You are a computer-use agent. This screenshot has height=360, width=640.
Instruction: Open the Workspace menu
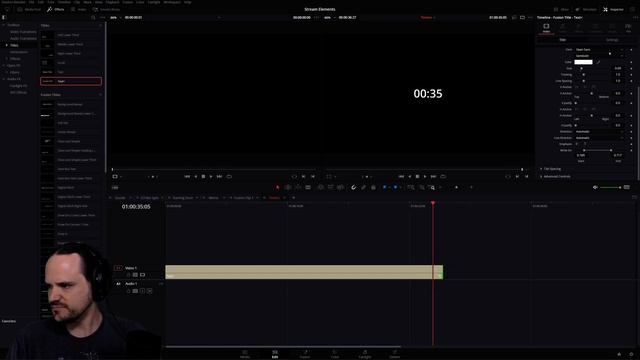click(172, 2)
